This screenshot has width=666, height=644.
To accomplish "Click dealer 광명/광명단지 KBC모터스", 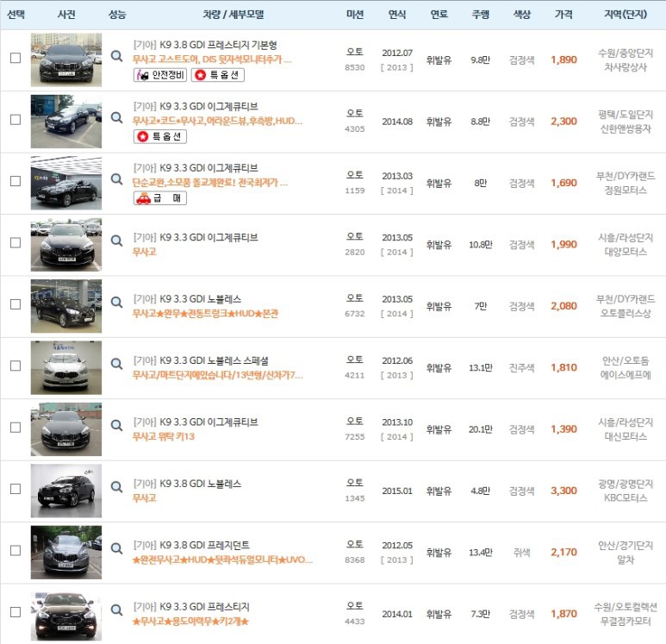I will click(x=626, y=491).
